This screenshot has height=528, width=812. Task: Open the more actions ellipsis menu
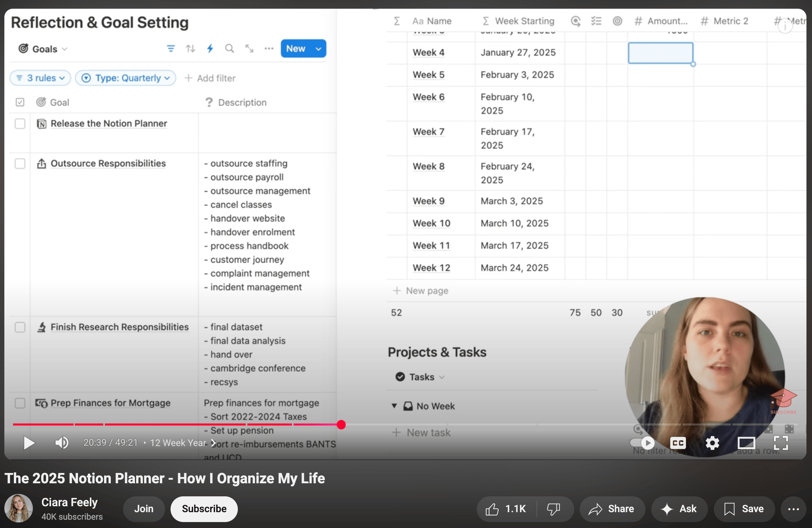(x=793, y=509)
